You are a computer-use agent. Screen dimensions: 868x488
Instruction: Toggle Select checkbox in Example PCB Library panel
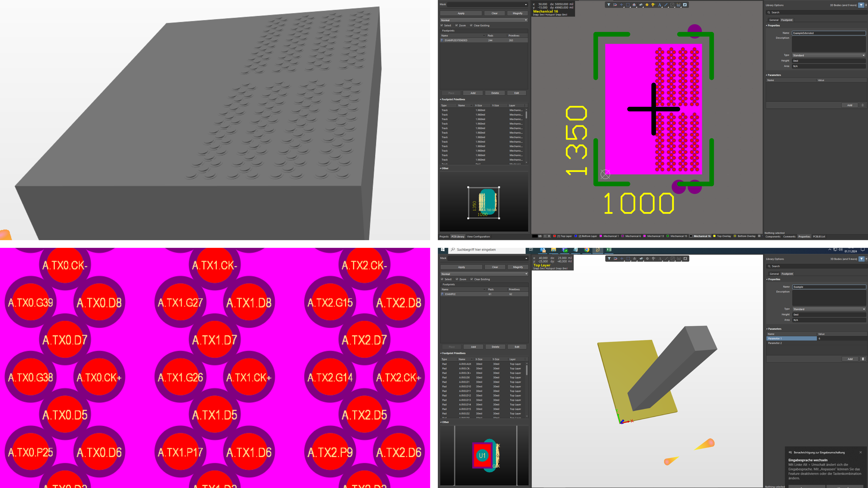coord(442,279)
